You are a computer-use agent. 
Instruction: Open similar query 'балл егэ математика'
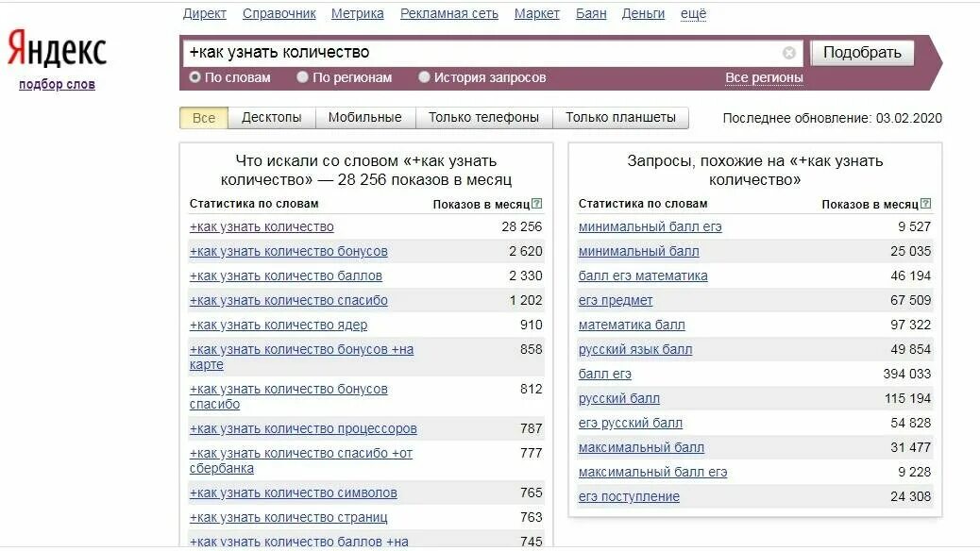point(643,275)
